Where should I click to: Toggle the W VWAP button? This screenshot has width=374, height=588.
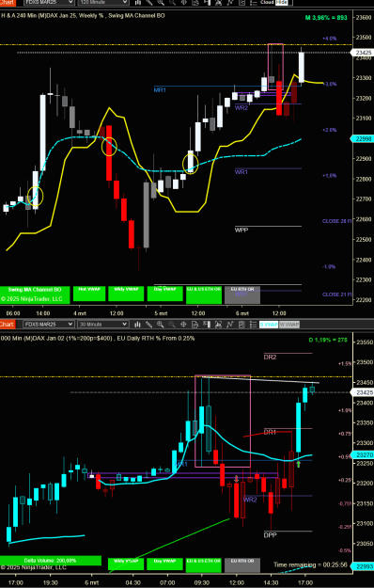(x=289, y=325)
